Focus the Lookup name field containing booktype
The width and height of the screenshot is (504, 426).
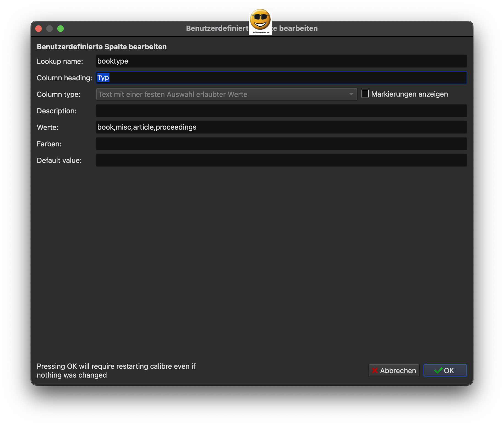pos(281,61)
